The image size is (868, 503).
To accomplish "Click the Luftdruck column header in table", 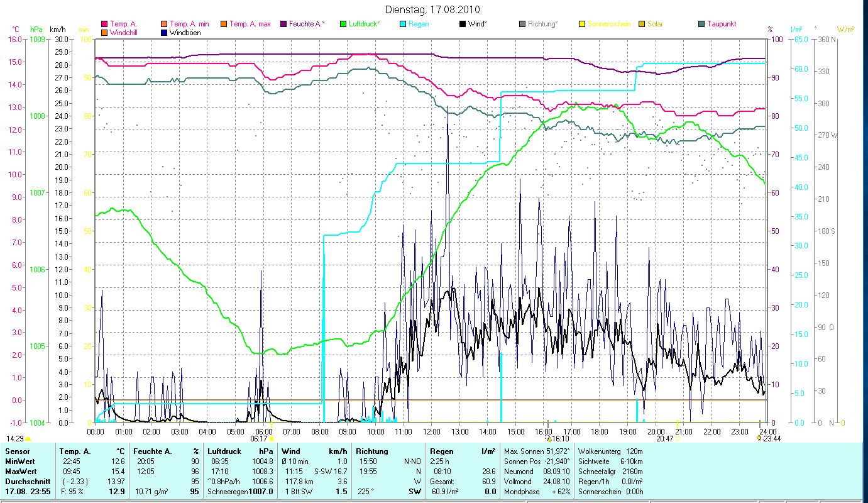I will click(x=225, y=451).
